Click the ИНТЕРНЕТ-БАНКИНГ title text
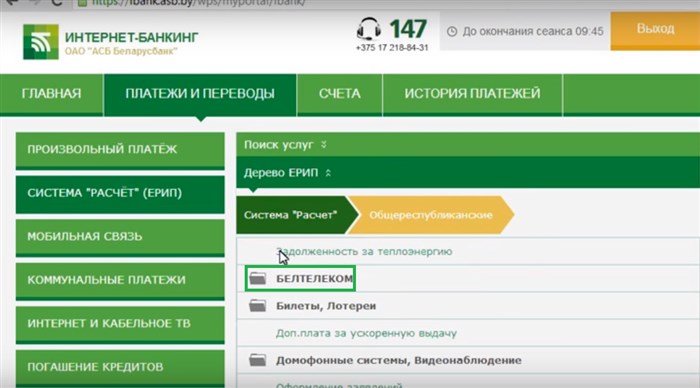Image resolution: width=700 pixels, height=388 pixels. point(132,37)
